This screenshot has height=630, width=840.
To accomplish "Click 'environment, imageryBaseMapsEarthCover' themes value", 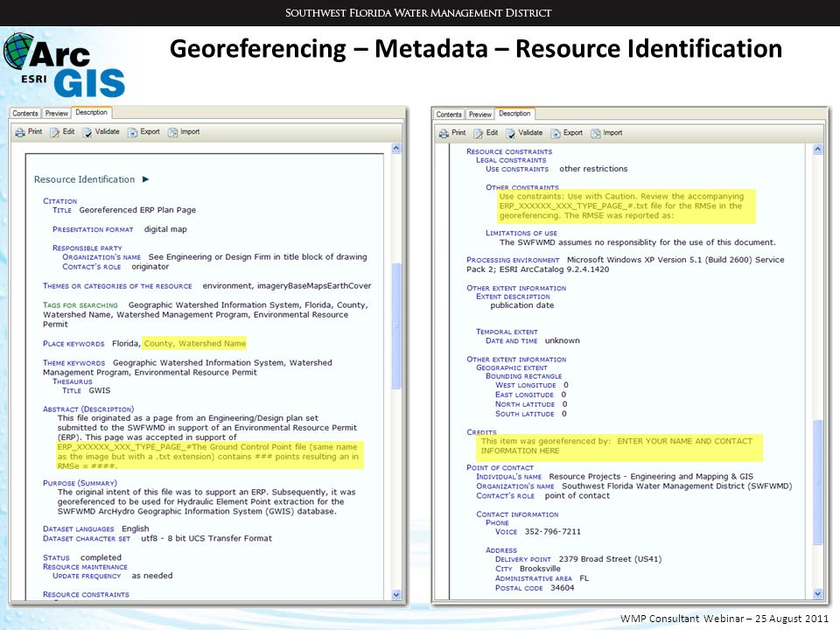I will [287, 286].
